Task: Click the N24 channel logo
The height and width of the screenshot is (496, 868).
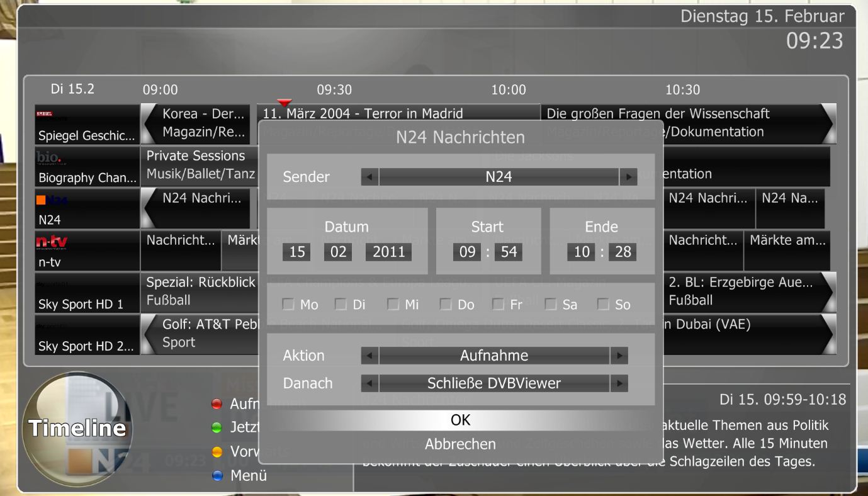Action: pyautogui.click(x=52, y=201)
